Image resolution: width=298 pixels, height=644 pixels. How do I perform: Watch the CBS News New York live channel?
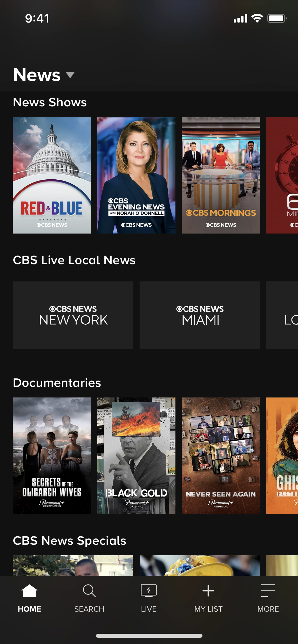[73, 315]
